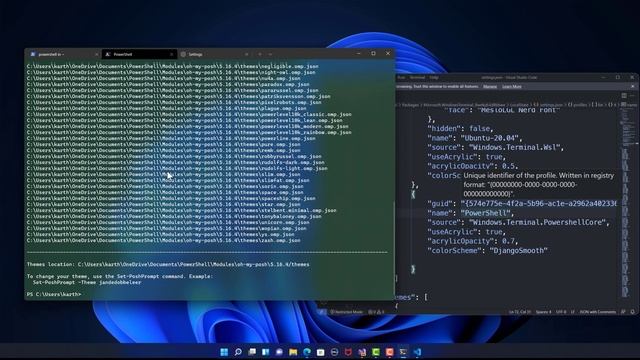The height and width of the screenshot is (360, 640).
Task: Open taskbar Search magnifier
Action: [238, 352]
